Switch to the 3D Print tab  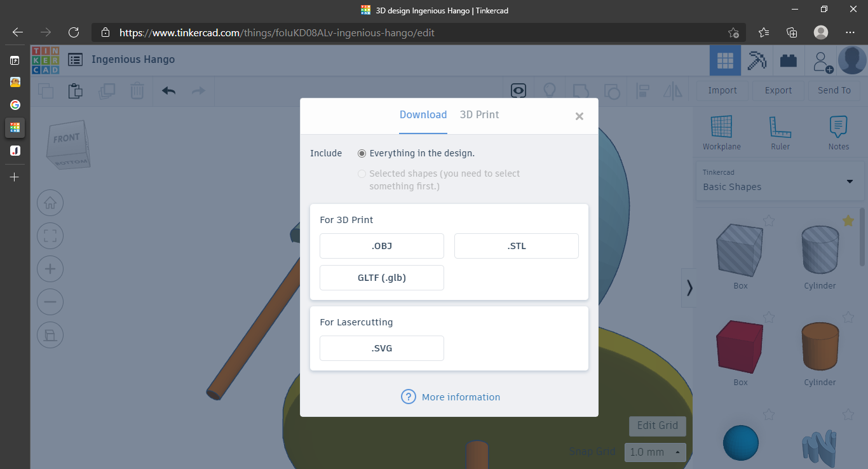[x=480, y=115]
